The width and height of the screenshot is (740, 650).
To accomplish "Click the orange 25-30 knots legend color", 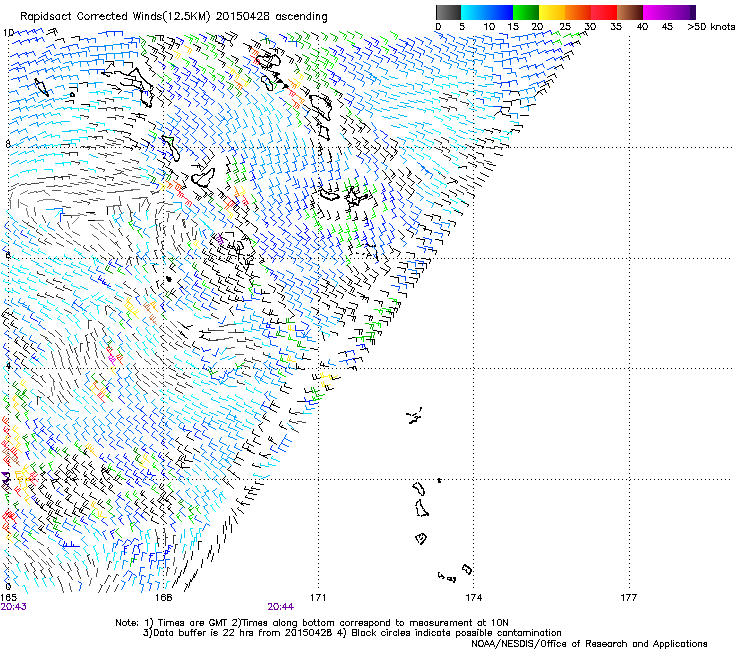I will point(578,12).
